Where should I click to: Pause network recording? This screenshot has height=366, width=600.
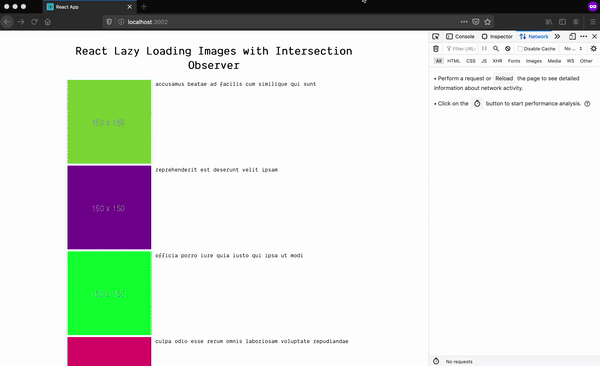coord(484,49)
